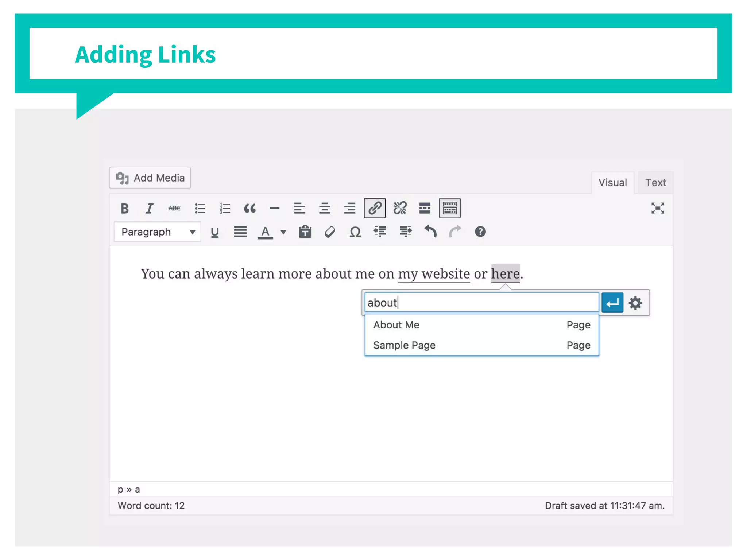Toggle the toolbar kitchen sink
747x560 pixels.
pos(450,208)
